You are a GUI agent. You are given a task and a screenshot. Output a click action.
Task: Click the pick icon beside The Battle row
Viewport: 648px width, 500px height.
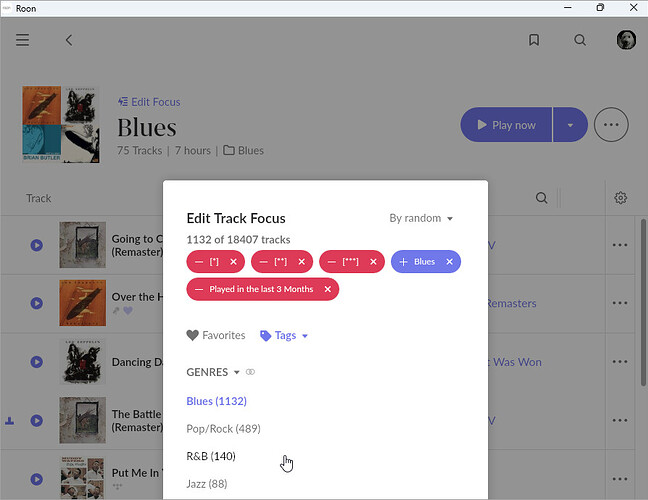[x=10, y=421]
